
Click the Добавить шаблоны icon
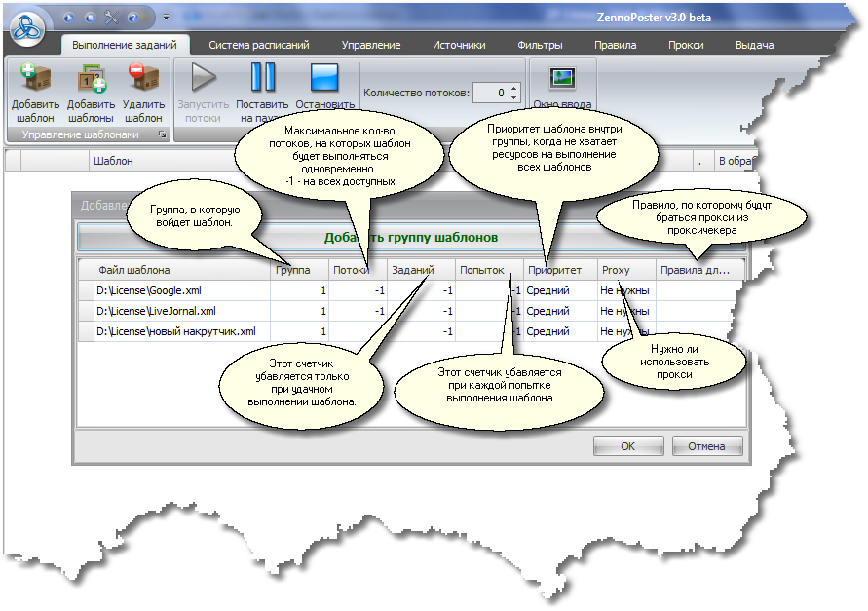point(91,80)
